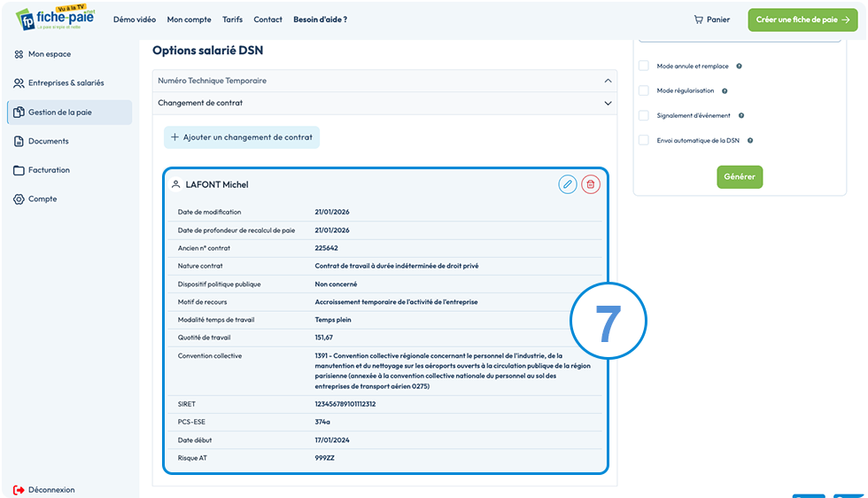Click the fiche-paie logo

[x=55, y=19]
